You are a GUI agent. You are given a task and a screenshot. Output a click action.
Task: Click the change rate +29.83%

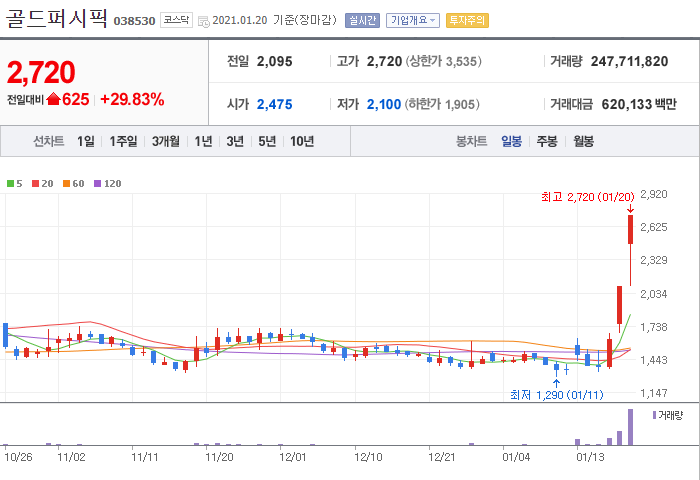click(x=132, y=99)
